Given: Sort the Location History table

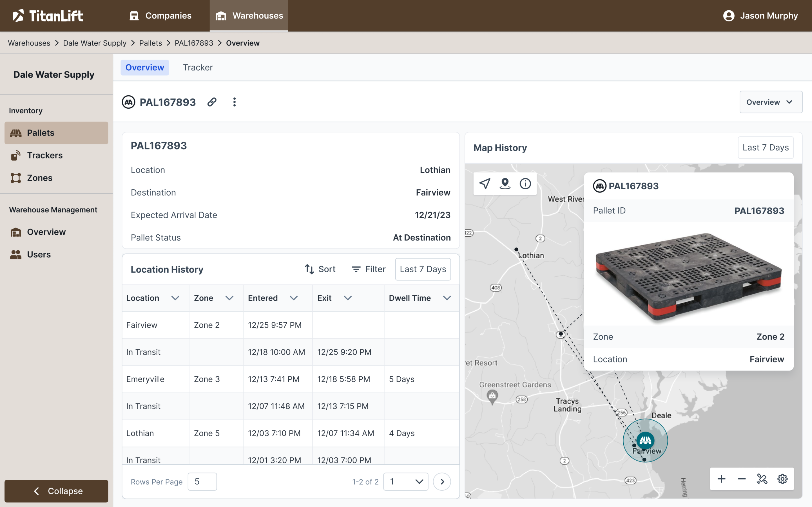Looking at the screenshot, I should click(320, 269).
